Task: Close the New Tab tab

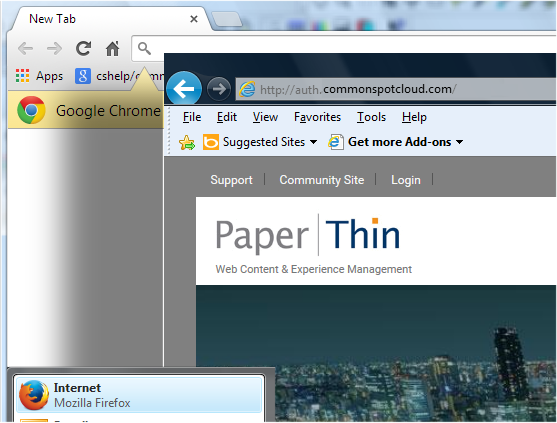Action: click(x=194, y=19)
